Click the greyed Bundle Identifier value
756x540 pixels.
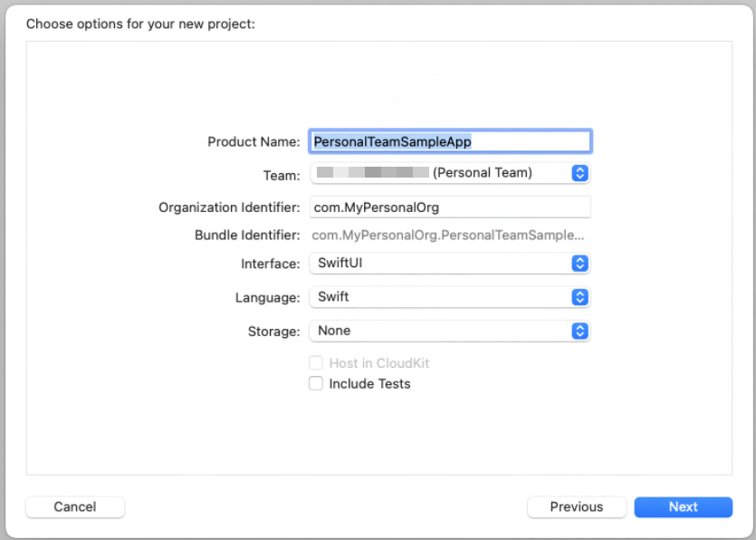click(x=448, y=236)
